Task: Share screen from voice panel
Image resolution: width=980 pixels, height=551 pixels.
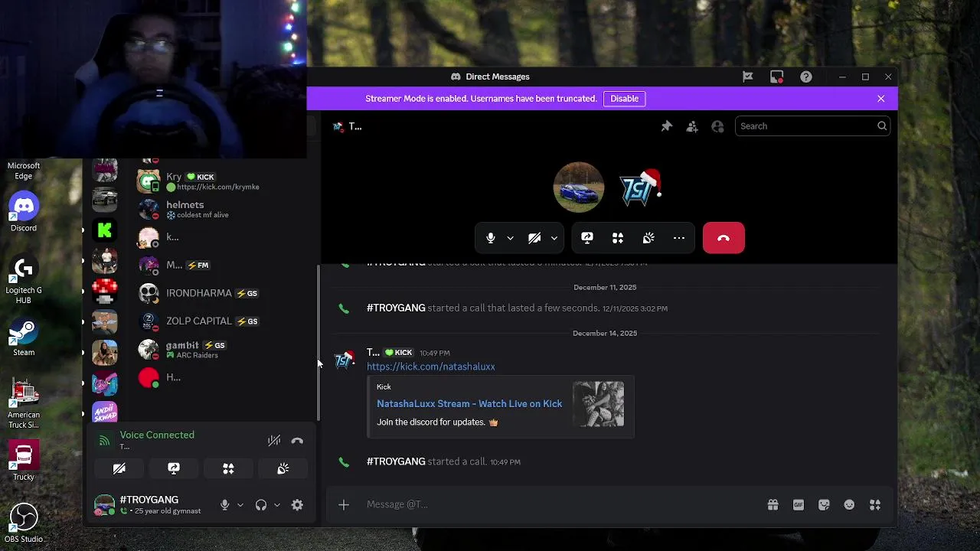Action: (x=174, y=468)
